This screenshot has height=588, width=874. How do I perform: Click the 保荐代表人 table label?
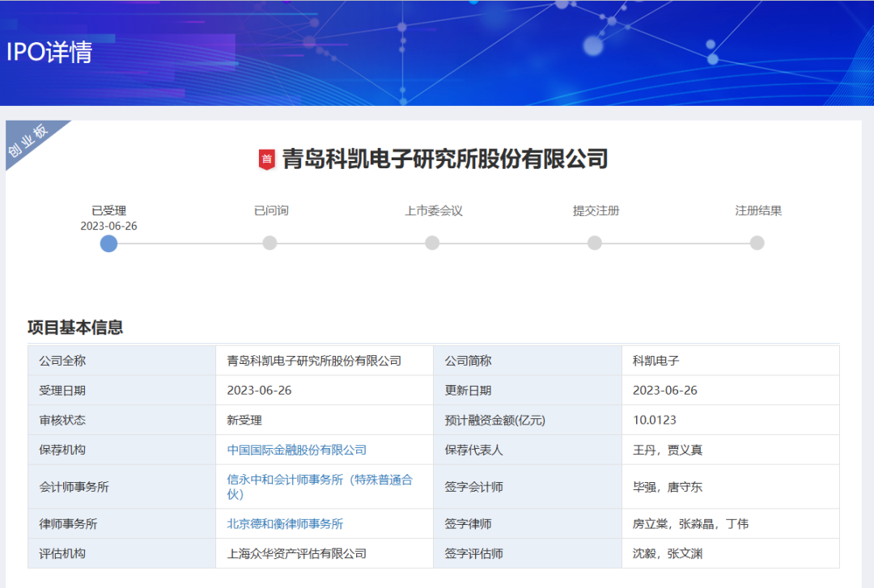tap(473, 450)
